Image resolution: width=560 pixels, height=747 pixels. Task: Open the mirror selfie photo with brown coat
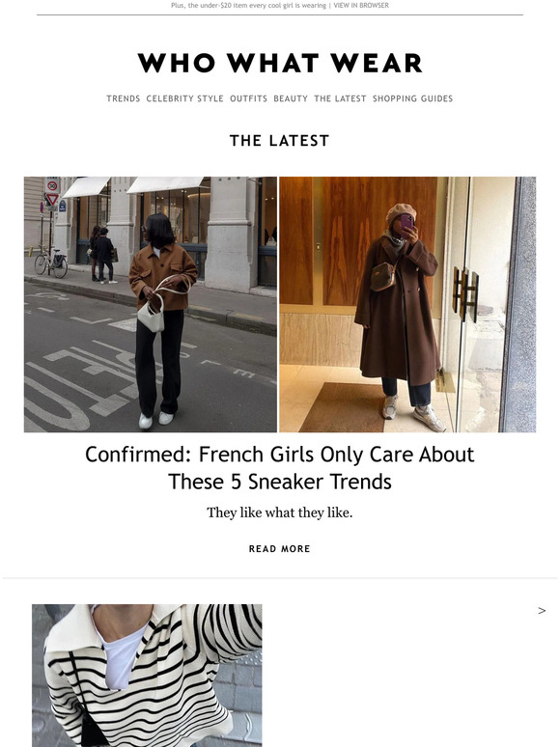click(407, 304)
